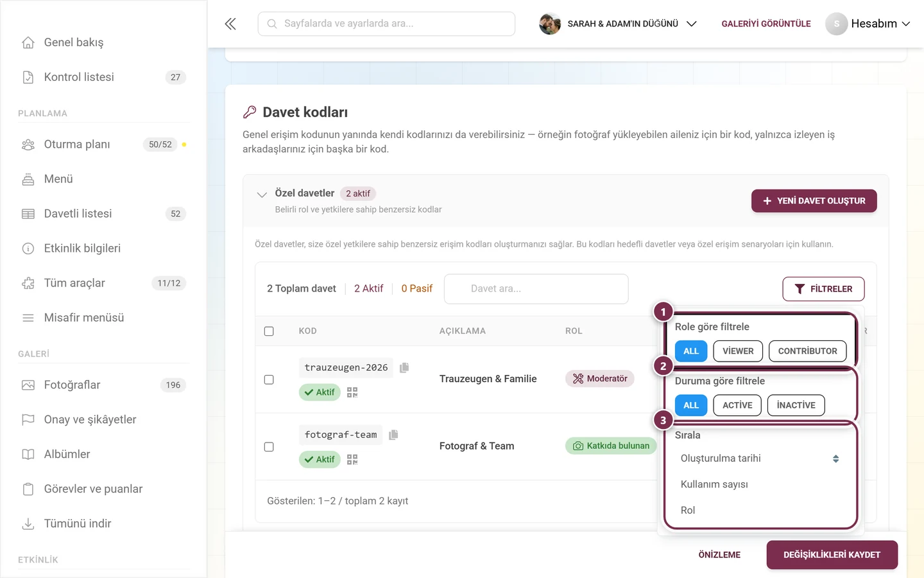Image resolution: width=924 pixels, height=578 pixels.
Task: Show QR code for fotograf-team
Action: [352, 459]
